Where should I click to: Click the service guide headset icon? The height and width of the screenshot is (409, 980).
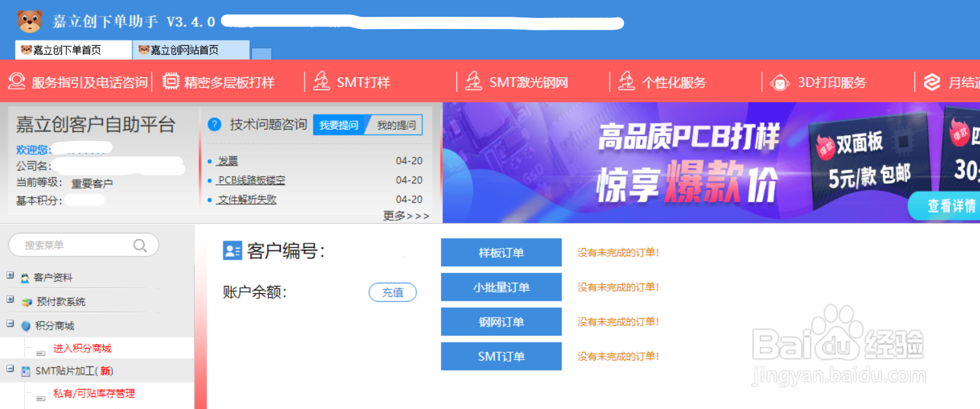[x=16, y=82]
